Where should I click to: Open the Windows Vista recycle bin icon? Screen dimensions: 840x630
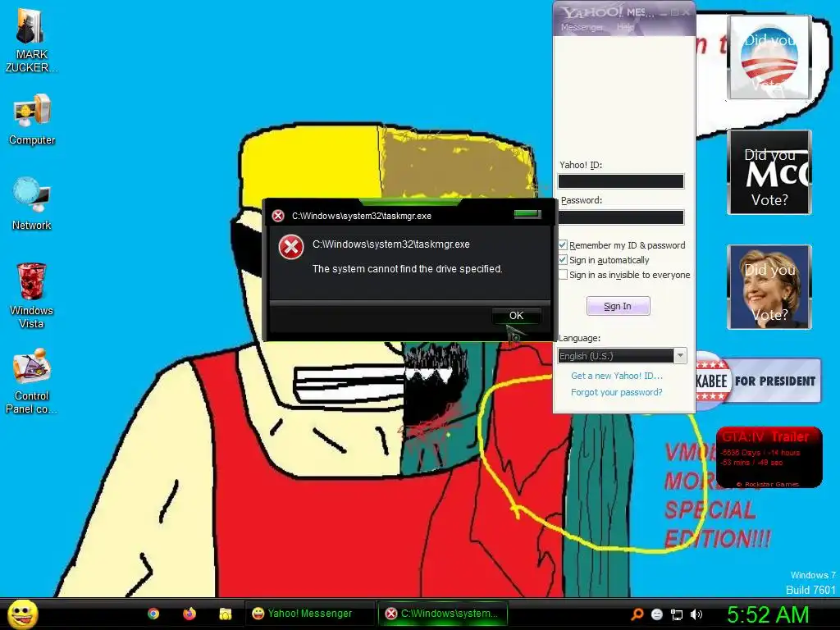click(x=31, y=295)
